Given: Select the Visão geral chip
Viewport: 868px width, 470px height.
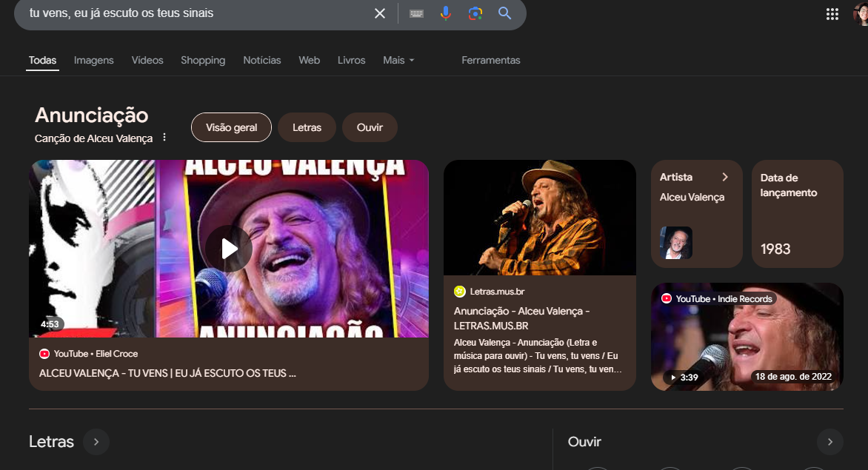Looking at the screenshot, I should pos(231,127).
